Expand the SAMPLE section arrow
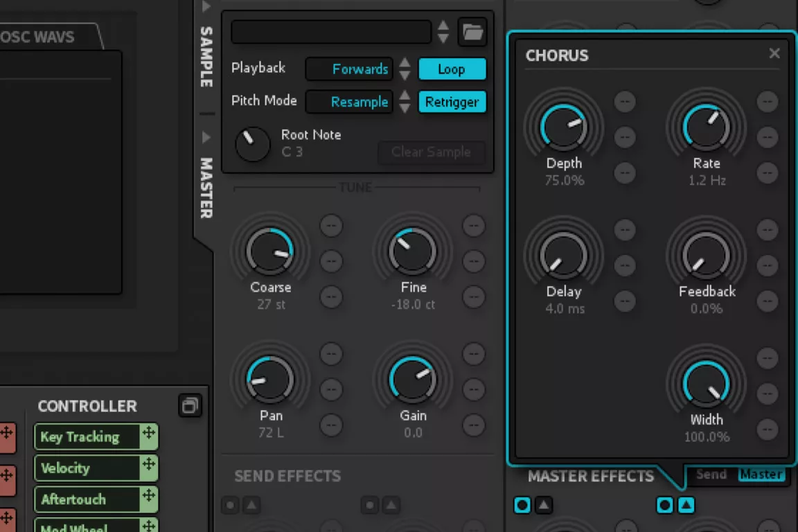This screenshot has height=532, width=798. tap(206, 7)
